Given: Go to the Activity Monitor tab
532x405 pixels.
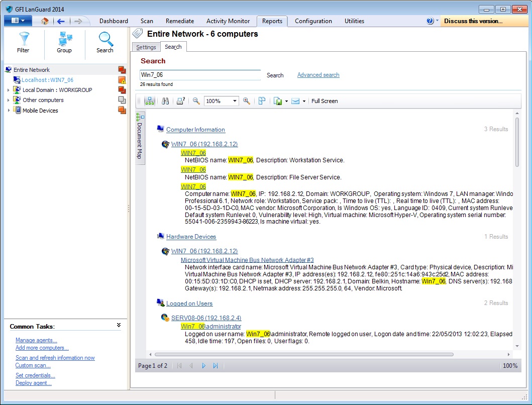Looking at the screenshot, I should (x=228, y=21).
